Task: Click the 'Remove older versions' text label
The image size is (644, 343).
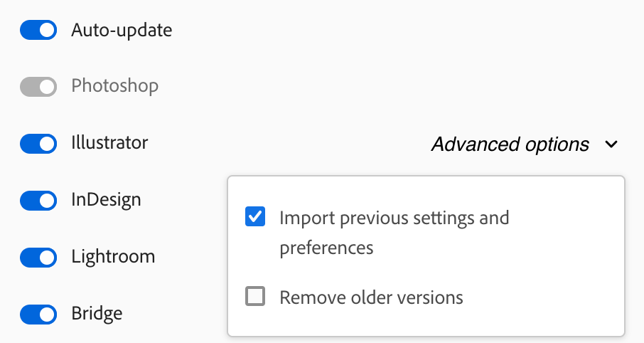Action: click(x=371, y=297)
